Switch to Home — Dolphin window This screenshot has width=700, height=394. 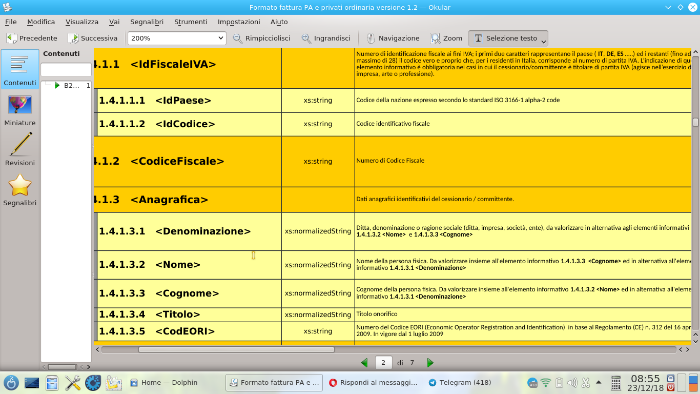(x=164, y=383)
